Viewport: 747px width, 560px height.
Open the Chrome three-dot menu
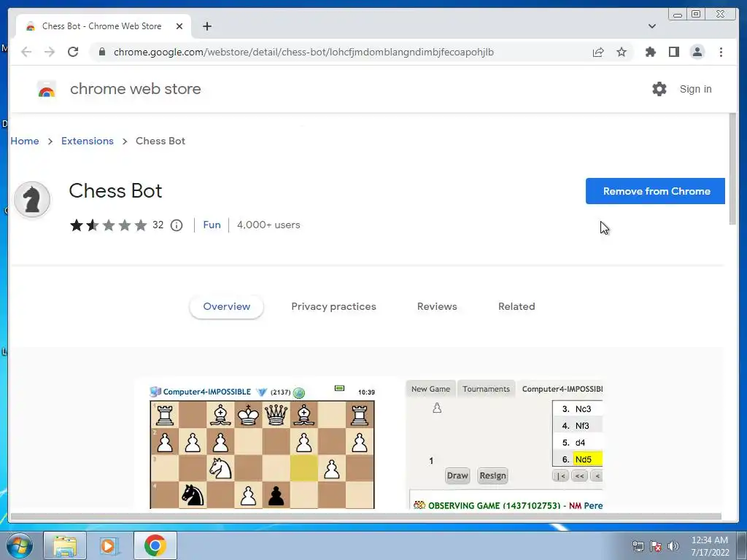721,52
